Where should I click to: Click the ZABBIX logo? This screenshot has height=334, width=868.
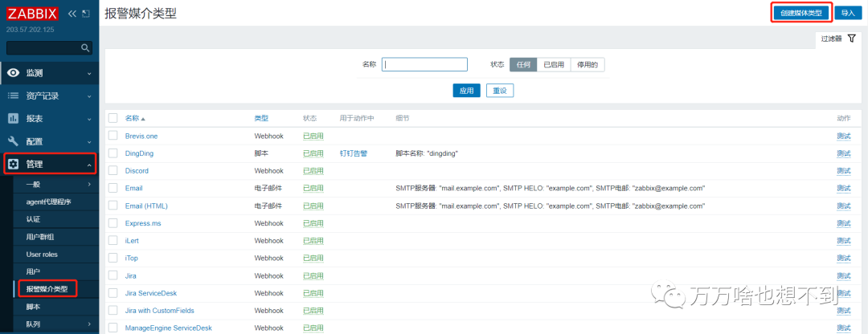click(x=32, y=14)
